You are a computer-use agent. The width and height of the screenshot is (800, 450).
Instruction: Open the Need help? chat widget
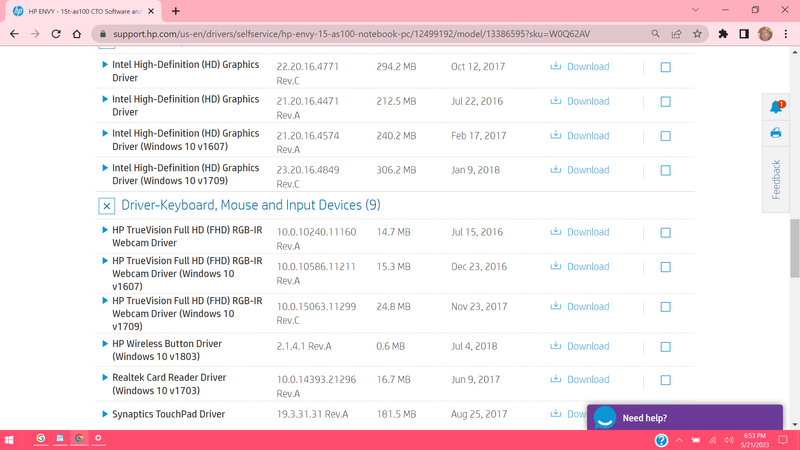click(685, 418)
